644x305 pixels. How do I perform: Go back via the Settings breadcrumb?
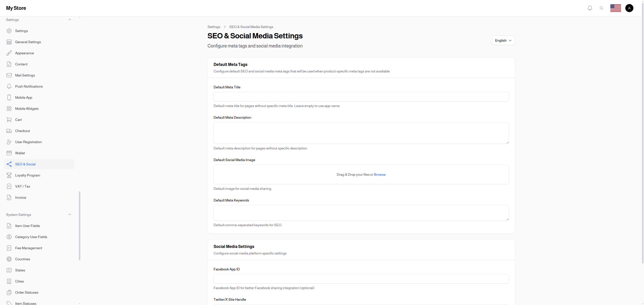point(214,27)
